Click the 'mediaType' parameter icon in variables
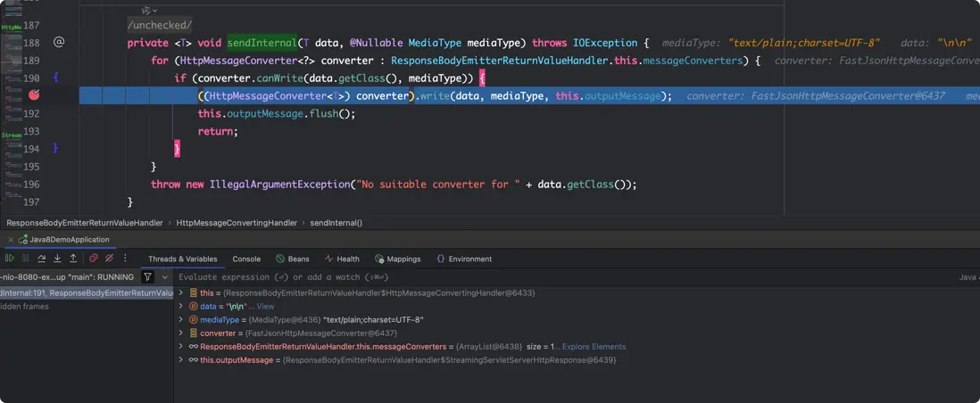This screenshot has height=403, width=980. pyautogui.click(x=193, y=320)
